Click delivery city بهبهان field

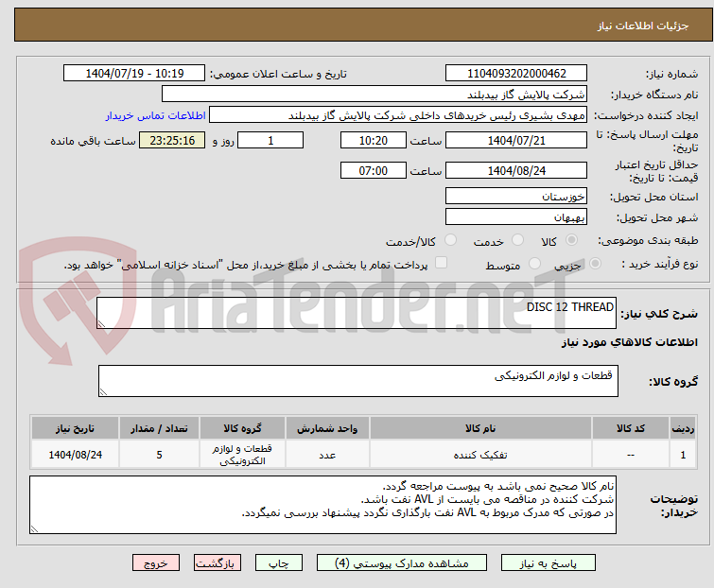tap(516, 217)
